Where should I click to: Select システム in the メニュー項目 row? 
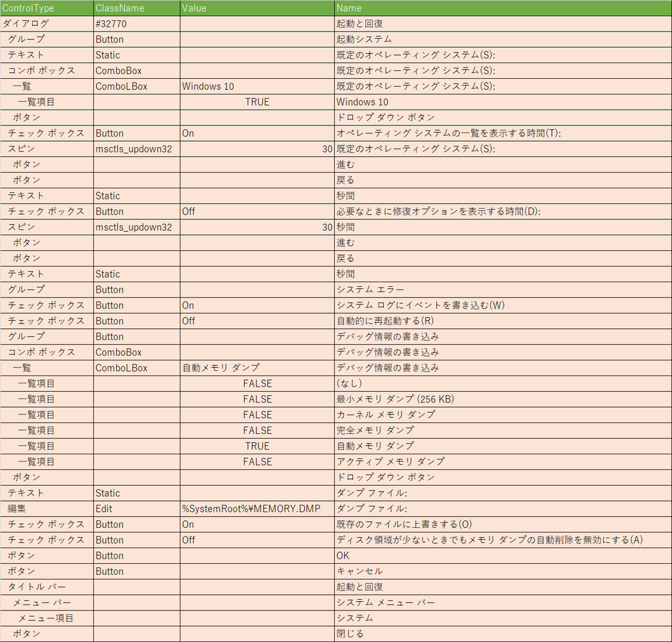503,618
